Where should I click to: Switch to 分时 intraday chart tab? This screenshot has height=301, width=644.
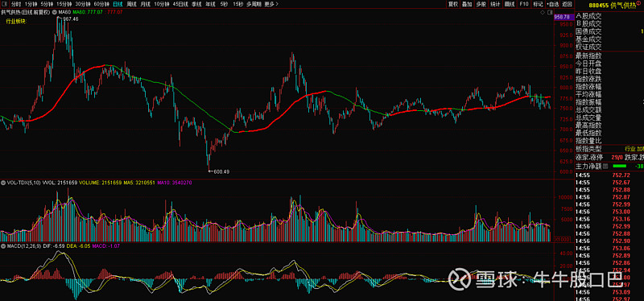(15, 4)
